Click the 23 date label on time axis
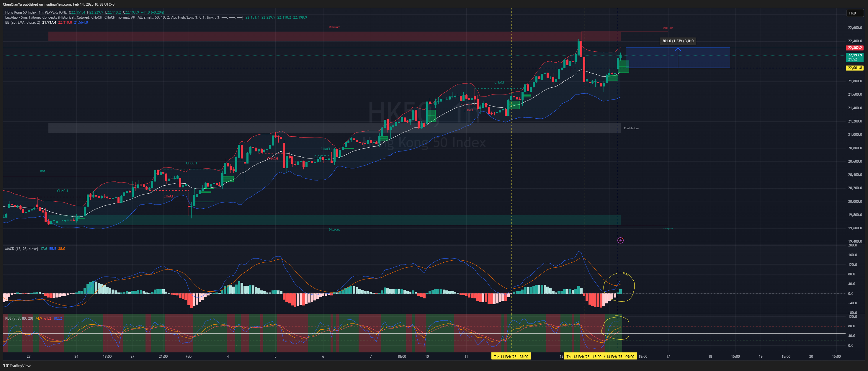 [29, 356]
